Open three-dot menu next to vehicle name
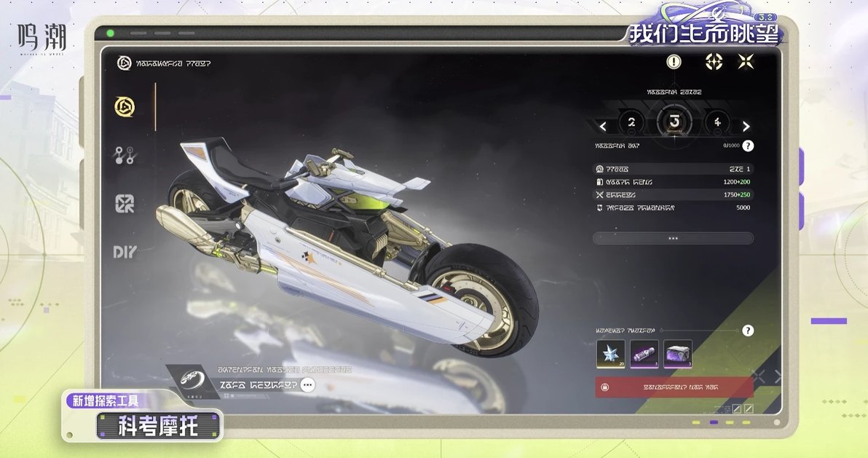The height and width of the screenshot is (458, 868). 308,384
